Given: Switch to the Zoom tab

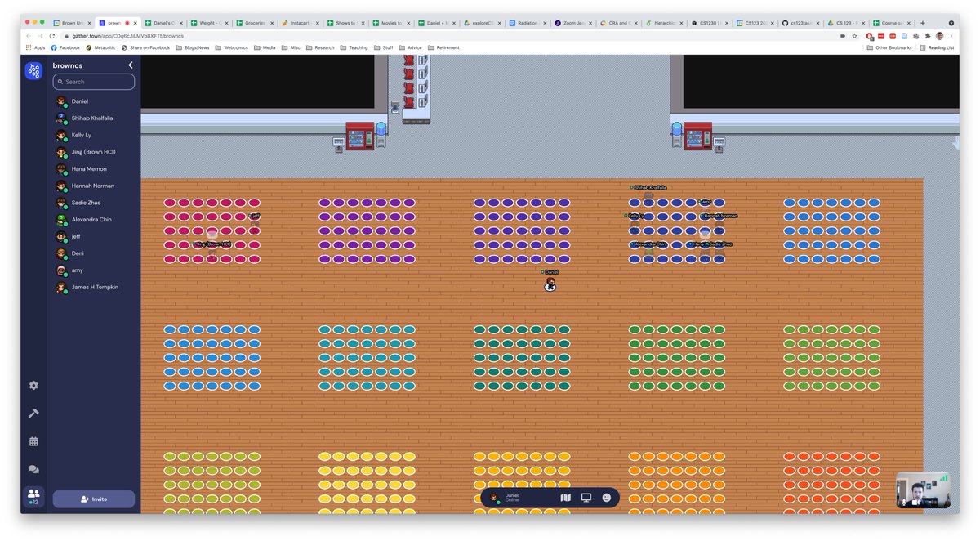Looking at the screenshot, I should pos(573,23).
